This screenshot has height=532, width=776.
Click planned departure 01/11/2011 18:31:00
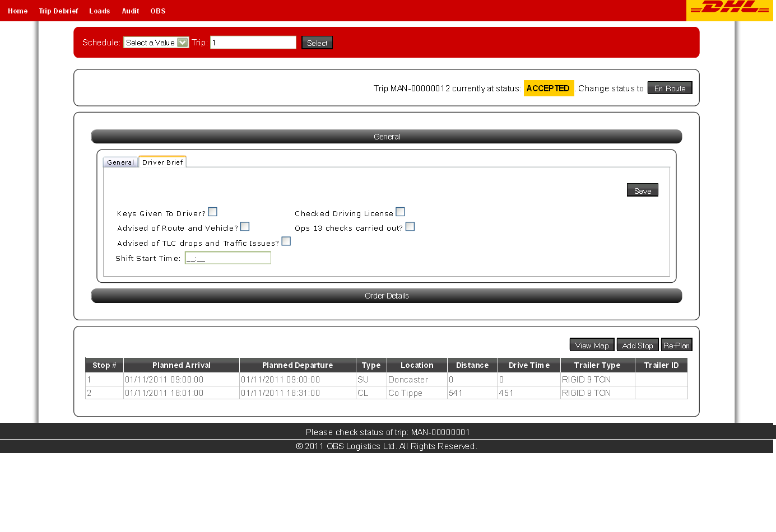[298, 393]
